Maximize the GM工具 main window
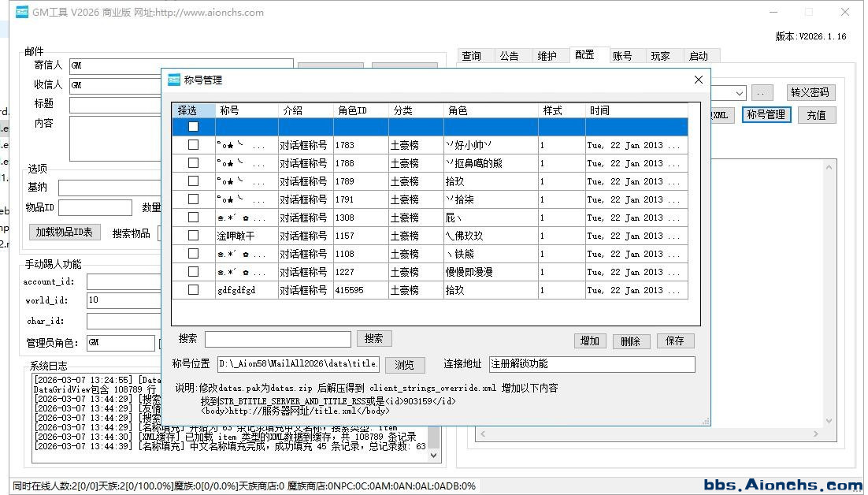The image size is (868, 495). [808, 12]
